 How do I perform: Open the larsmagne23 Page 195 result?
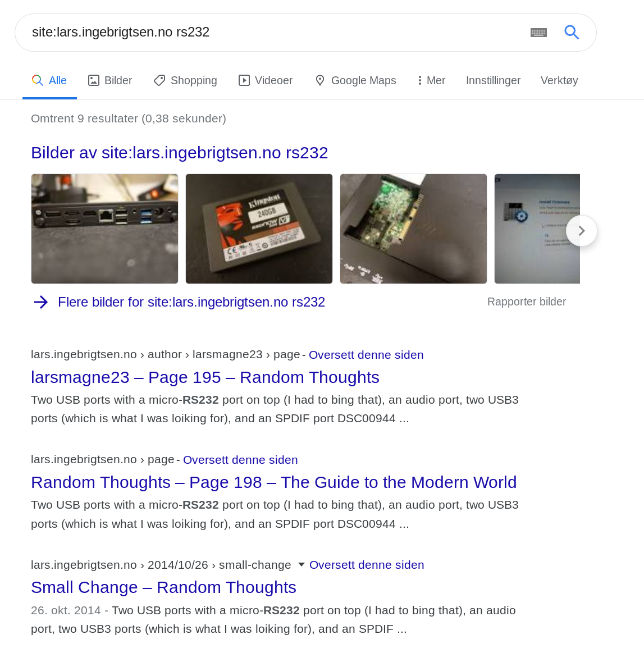pos(205,377)
